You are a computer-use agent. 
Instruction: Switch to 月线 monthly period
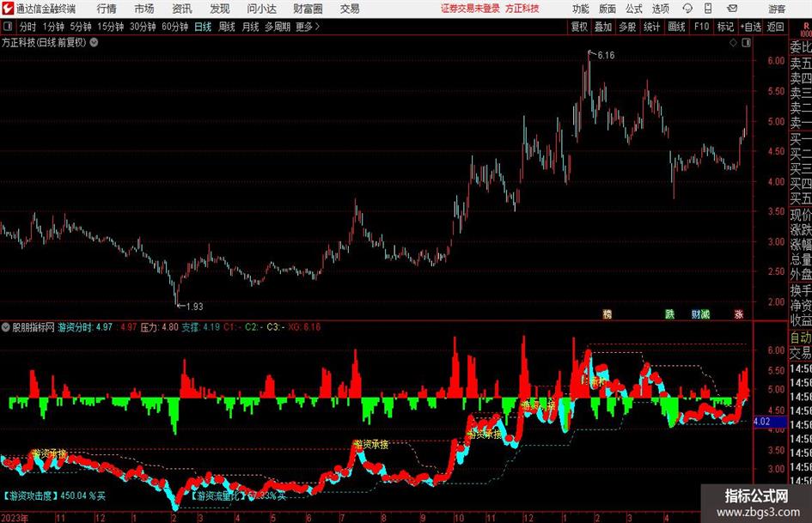point(250,27)
